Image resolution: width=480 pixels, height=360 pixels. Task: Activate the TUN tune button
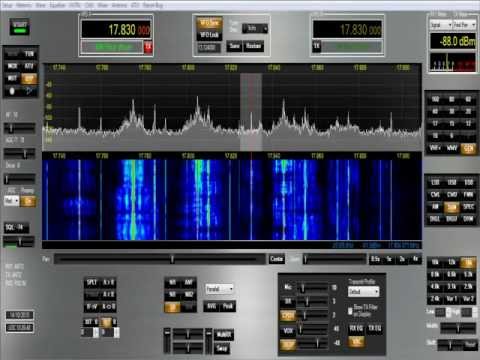pos(29,54)
